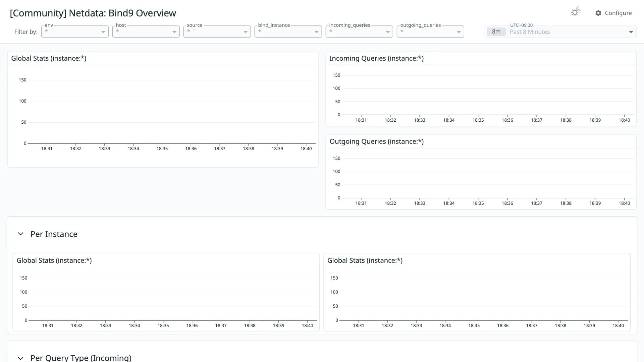The height and width of the screenshot is (362, 644).
Task: Click the Filter by: label
Action: [x=26, y=32]
